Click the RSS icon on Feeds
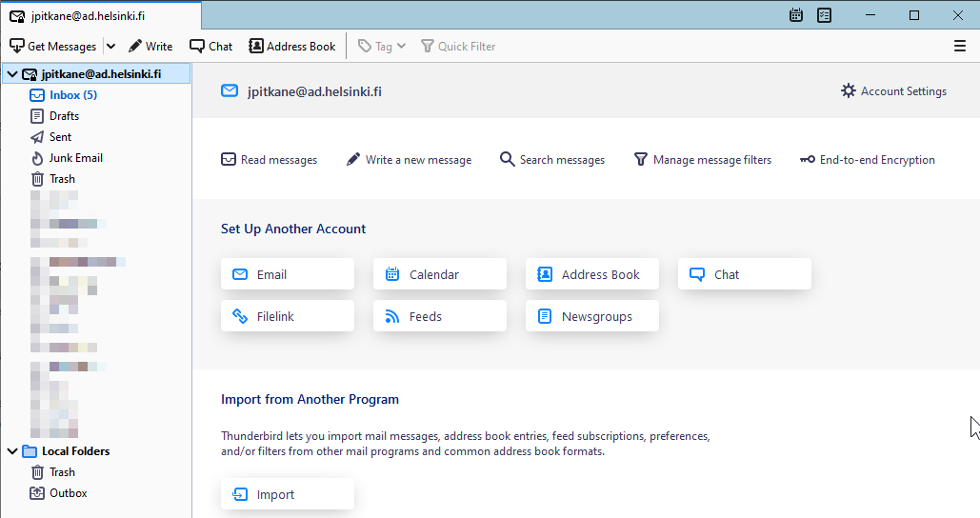This screenshot has height=518, width=980. tap(391, 316)
